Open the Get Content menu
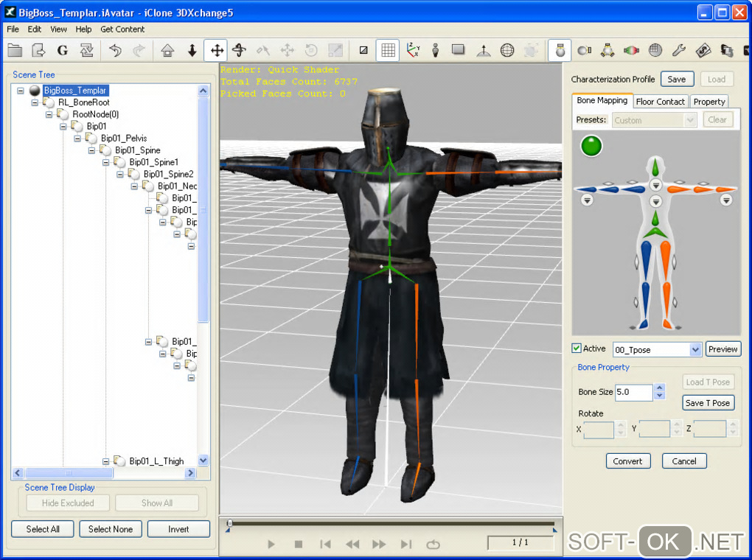Screen dimensions: 752x560 point(122,29)
